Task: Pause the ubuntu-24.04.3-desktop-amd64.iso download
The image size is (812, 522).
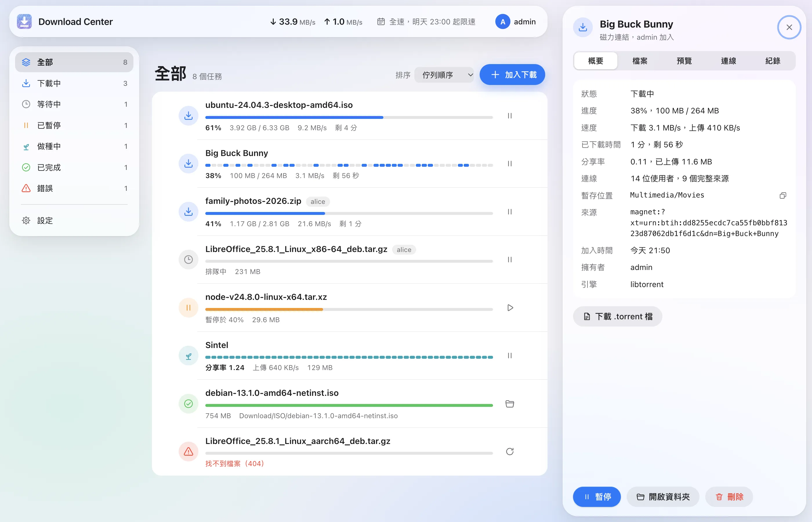Action: coord(509,116)
